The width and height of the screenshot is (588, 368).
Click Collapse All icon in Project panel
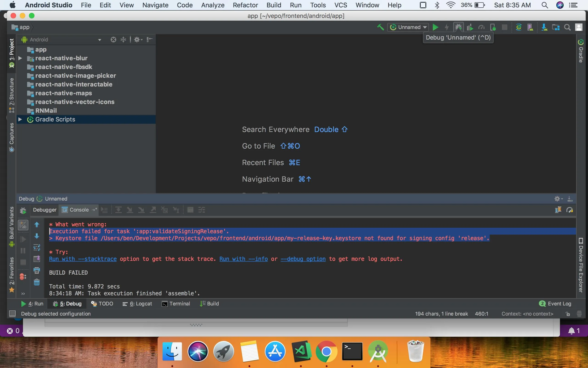coord(123,39)
